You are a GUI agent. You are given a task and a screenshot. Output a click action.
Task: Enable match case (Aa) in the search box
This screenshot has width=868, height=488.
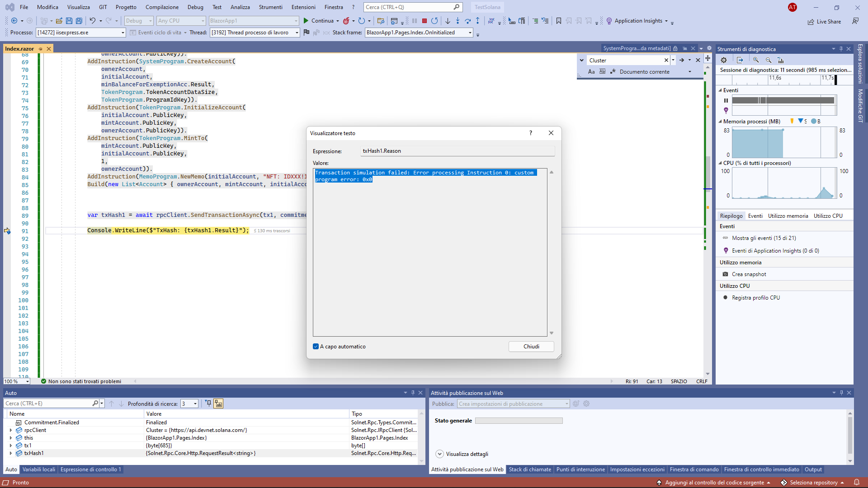pos(591,71)
